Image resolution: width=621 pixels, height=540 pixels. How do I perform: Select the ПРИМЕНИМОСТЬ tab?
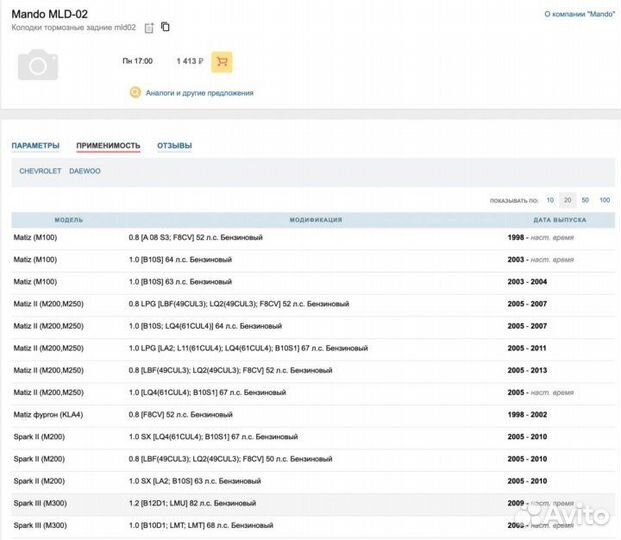[x=108, y=146]
